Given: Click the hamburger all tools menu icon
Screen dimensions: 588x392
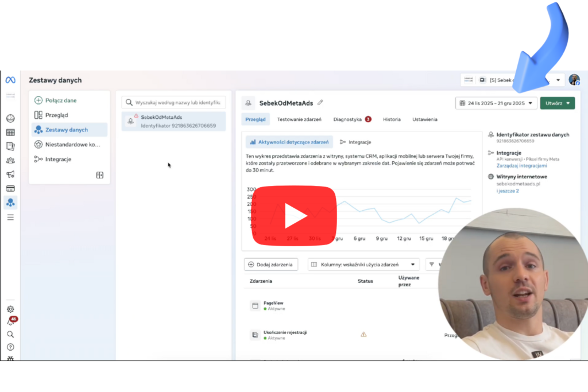Looking at the screenshot, I should point(10,218).
